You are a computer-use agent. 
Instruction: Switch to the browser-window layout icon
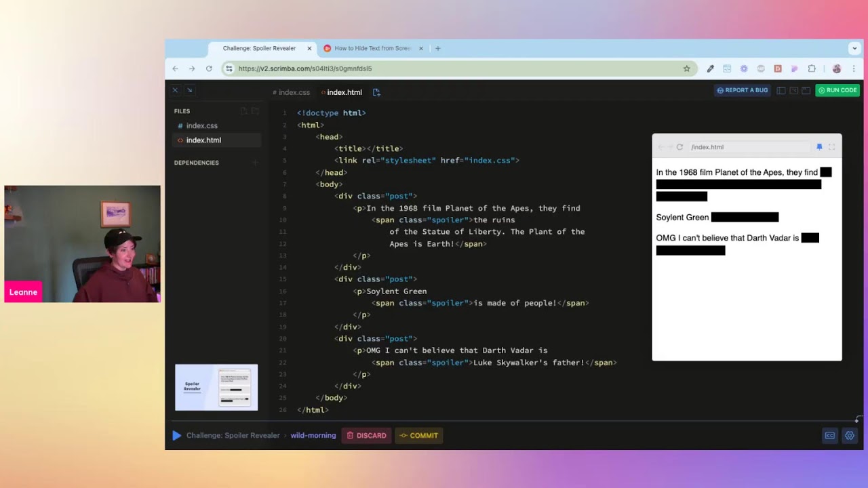[806, 90]
